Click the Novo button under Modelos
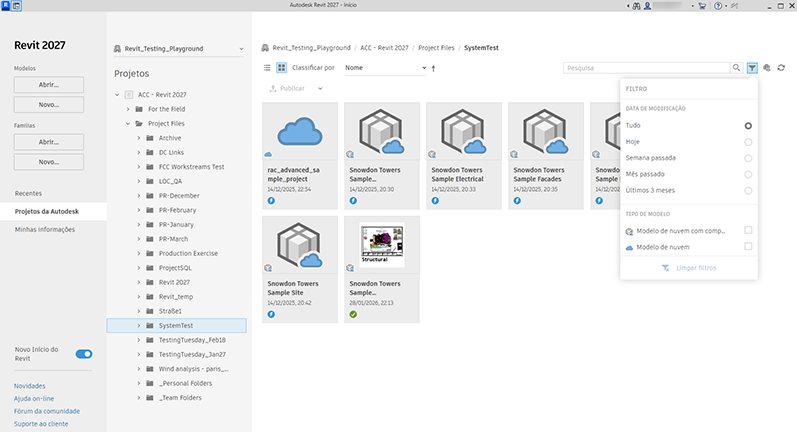The width and height of the screenshot is (797, 432). coord(49,105)
